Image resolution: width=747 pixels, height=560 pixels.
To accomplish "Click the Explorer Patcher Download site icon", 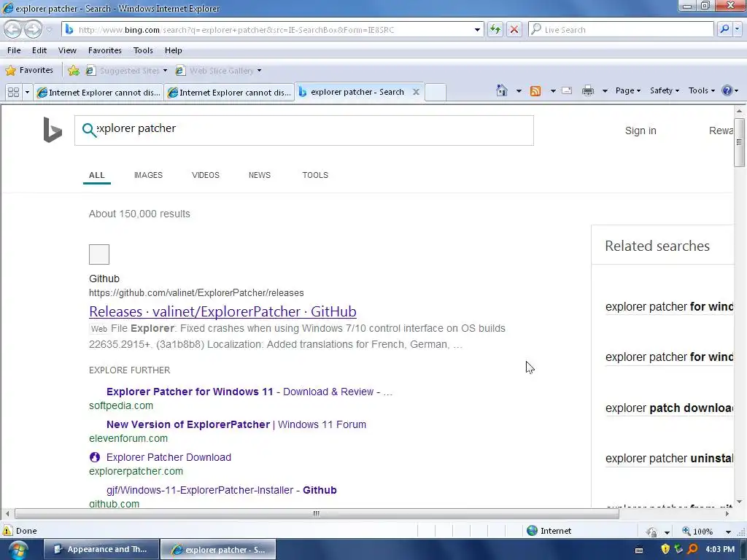I will pyautogui.click(x=95, y=457).
